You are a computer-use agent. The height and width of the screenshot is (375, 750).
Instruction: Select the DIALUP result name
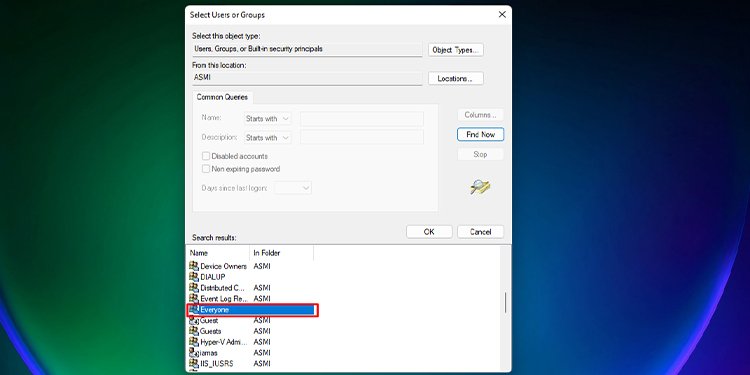pyautogui.click(x=212, y=277)
